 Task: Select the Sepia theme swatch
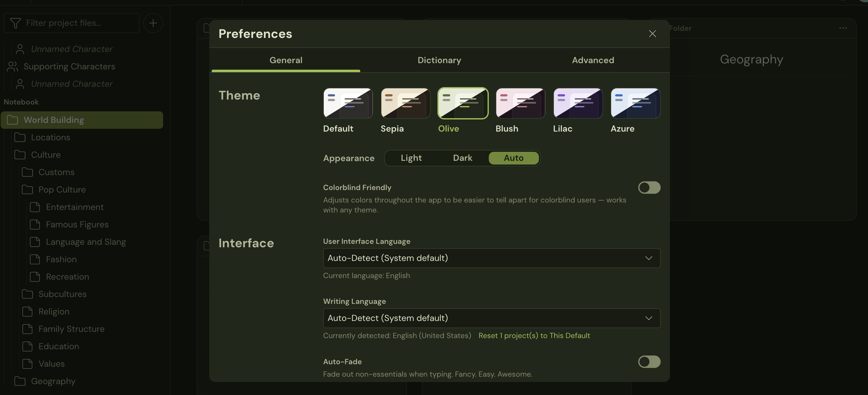point(405,103)
